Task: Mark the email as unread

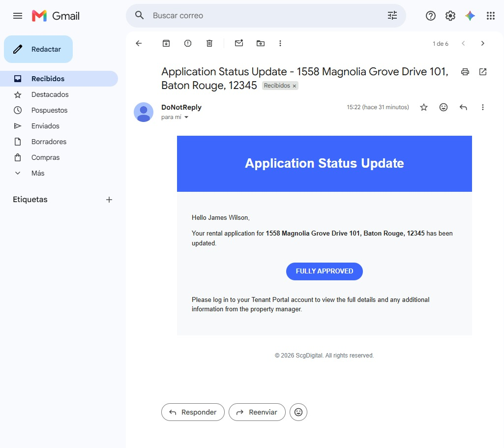Action: 239,43
